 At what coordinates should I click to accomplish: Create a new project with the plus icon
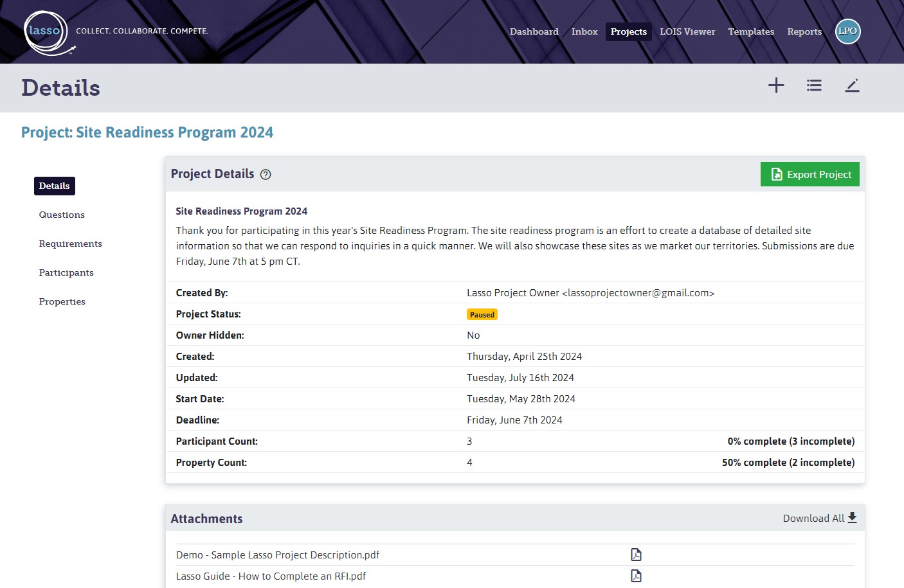pyautogui.click(x=776, y=85)
